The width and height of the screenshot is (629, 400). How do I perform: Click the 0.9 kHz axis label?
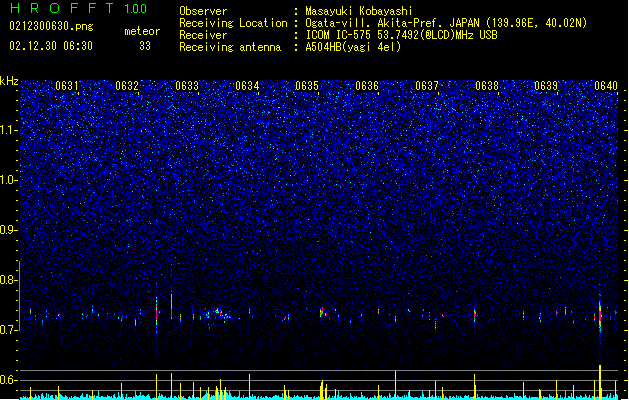click(x=9, y=230)
